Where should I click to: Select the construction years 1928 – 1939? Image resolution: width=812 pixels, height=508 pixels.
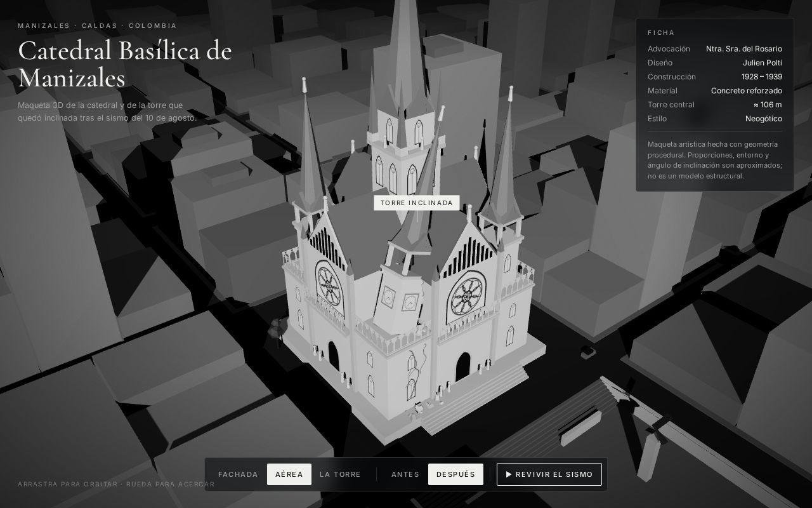click(x=762, y=77)
